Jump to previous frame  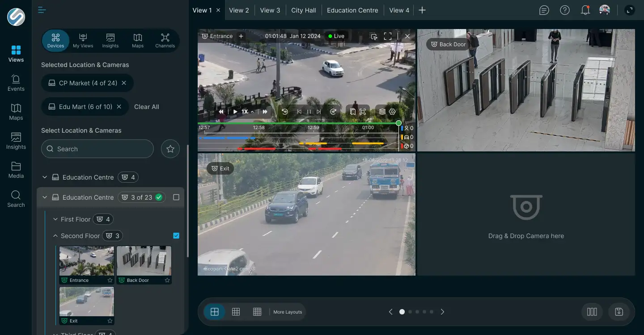coord(299,112)
